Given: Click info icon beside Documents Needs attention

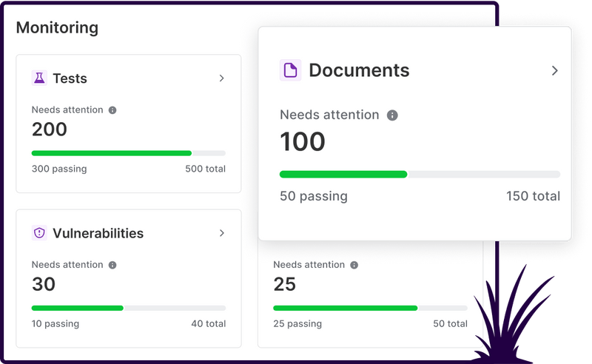Looking at the screenshot, I should [x=393, y=115].
